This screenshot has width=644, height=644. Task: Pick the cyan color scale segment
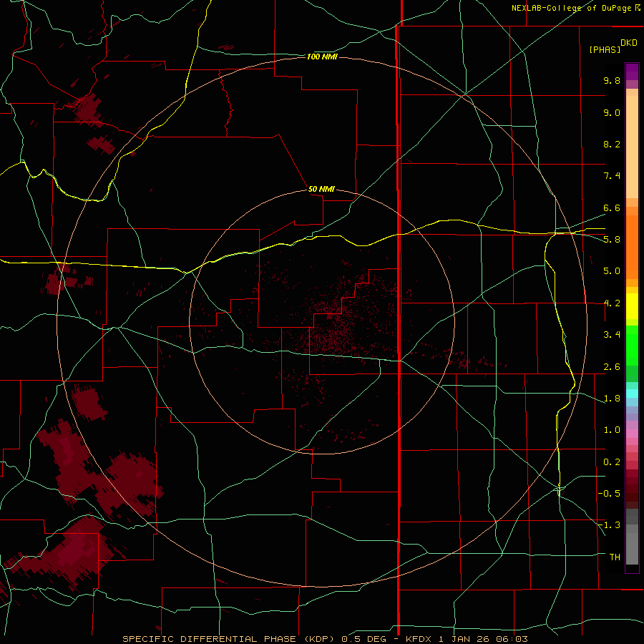pos(632,394)
